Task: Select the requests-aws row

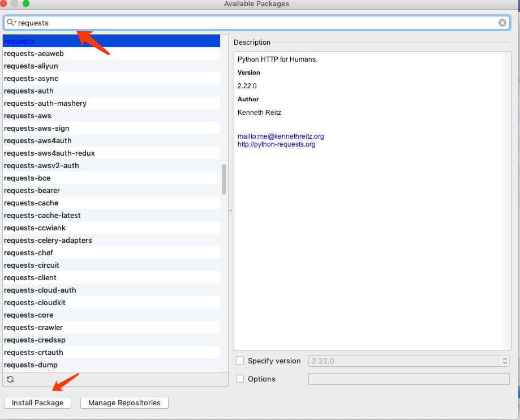Action: click(x=111, y=116)
